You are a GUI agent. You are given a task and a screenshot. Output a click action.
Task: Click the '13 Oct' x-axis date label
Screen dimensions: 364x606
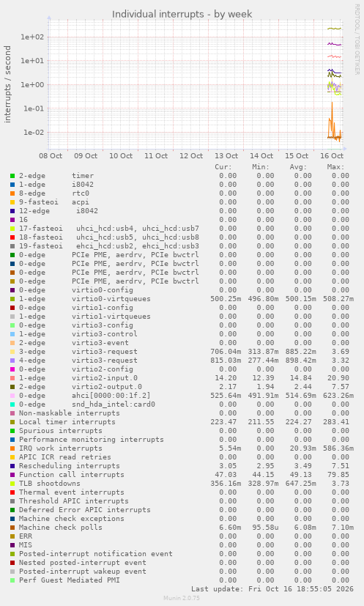click(226, 156)
